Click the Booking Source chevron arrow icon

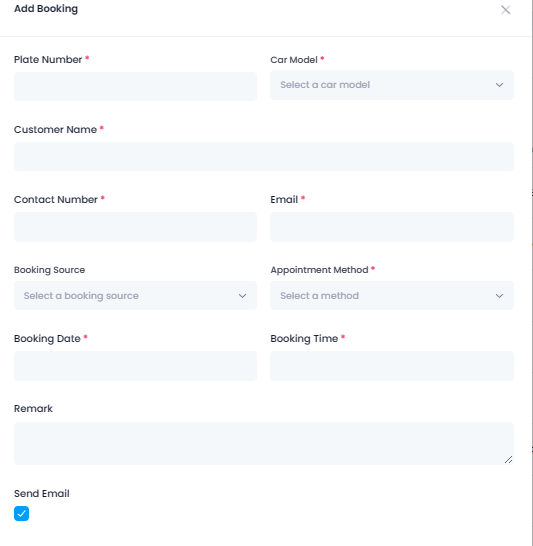pyautogui.click(x=242, y=296)
